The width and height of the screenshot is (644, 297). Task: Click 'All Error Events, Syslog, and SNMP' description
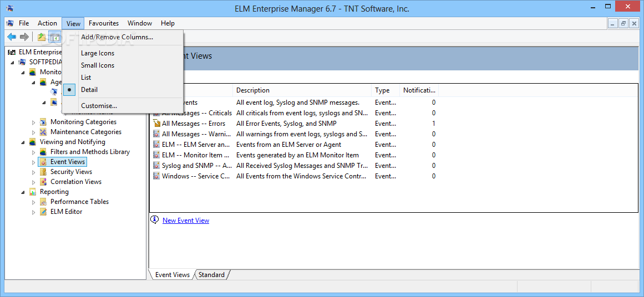[x=286, y=124]
